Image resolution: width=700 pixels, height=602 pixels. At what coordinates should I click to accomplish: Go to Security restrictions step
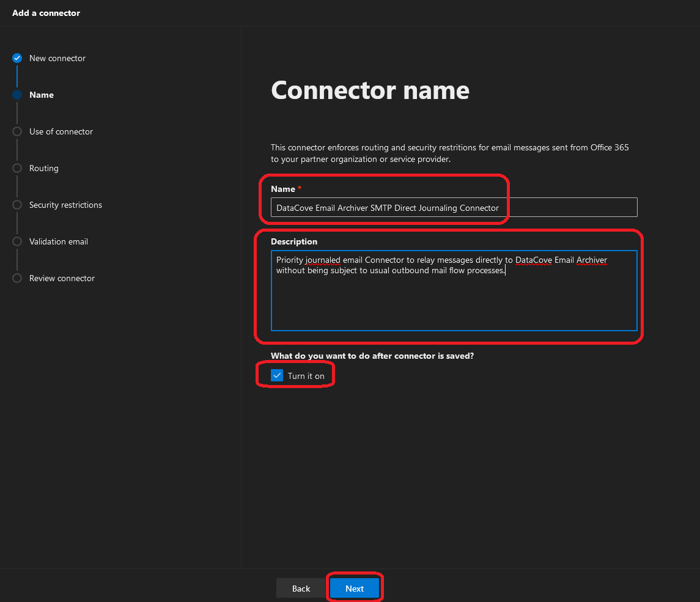(65, 205)
